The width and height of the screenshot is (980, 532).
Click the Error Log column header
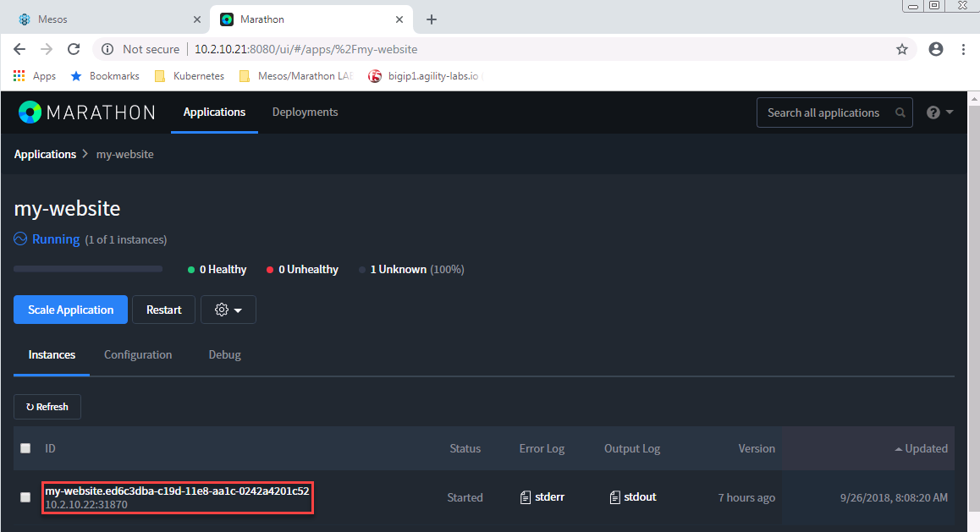tap(542, 448)
